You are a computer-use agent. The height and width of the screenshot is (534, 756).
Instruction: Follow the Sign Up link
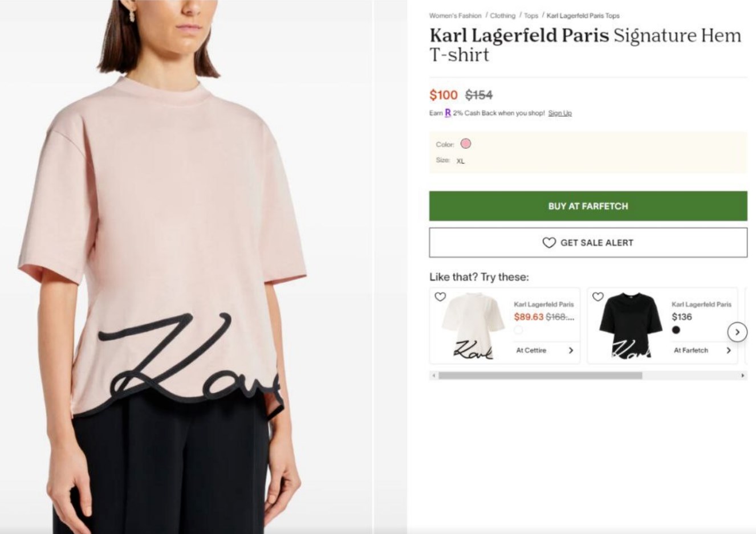click(x=560, y=113)
